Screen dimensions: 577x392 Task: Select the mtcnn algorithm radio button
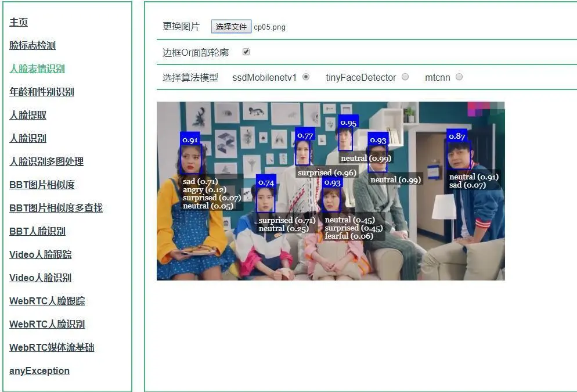pos(459,77)
